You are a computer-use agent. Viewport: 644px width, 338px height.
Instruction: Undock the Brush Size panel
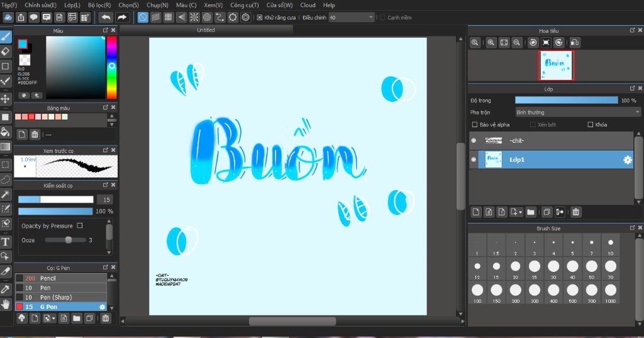click(633, 228)
